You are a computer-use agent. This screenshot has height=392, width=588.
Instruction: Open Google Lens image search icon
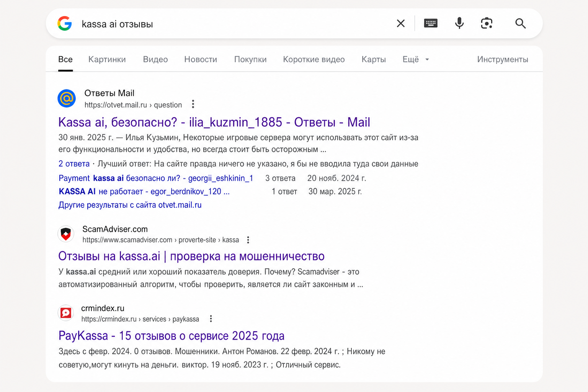pos(487,23)
